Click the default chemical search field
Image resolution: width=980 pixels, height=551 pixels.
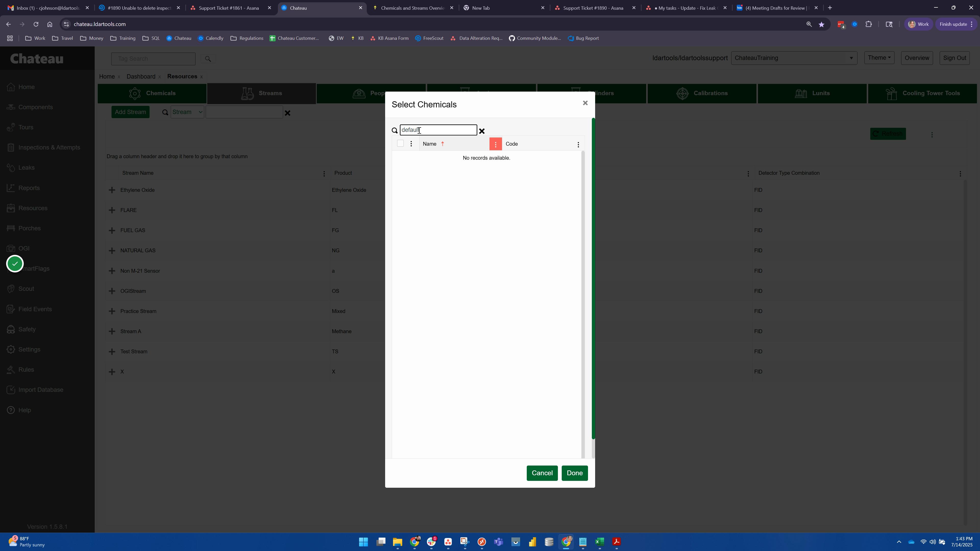pyautogui.click(x=438, y=130)
